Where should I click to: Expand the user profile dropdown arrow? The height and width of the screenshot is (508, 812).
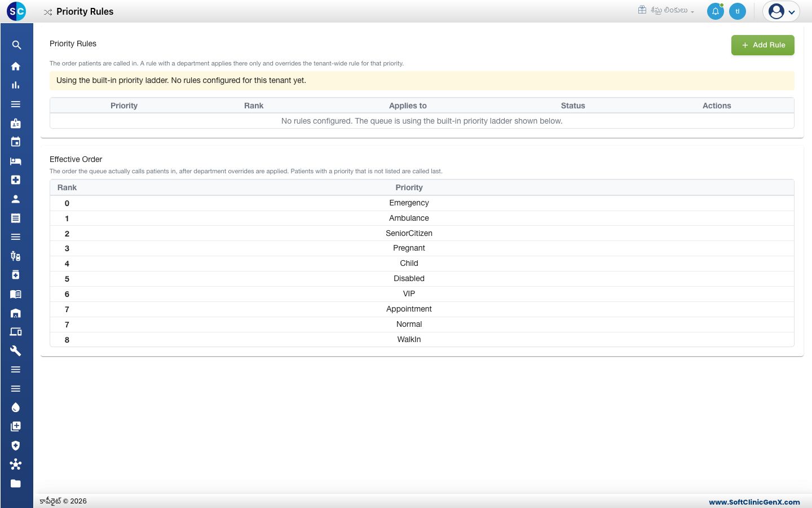[x=792, y=12]
